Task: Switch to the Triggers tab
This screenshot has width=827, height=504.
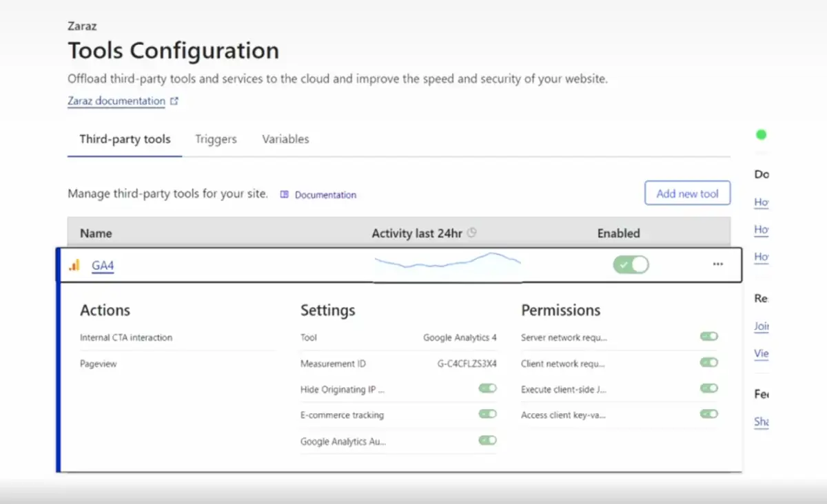Action: 216,139
